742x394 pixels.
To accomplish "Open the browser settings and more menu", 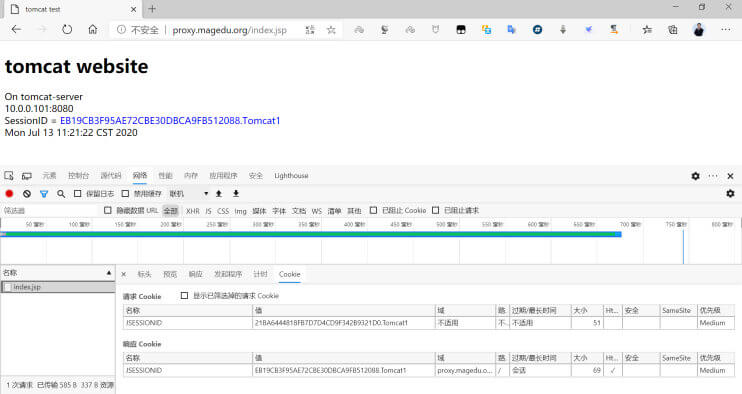I will 725,29.
